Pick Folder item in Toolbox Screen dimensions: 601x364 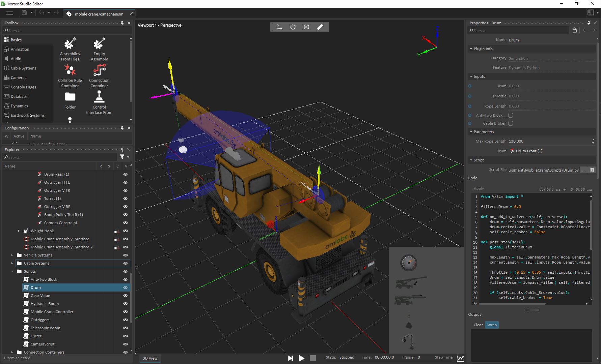70,100
